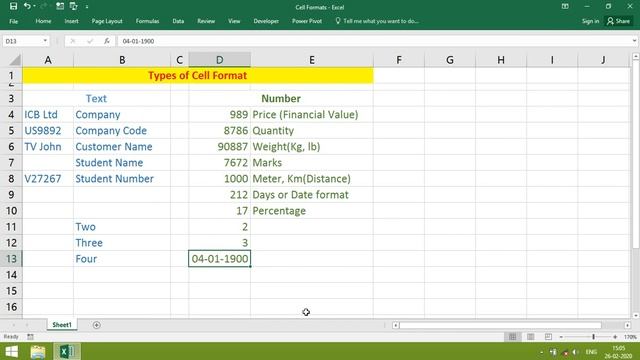Viewport: 640px width, 360px height.
Task: Click the 'Types of Cell Format' title cell
Action: [198, 76]
